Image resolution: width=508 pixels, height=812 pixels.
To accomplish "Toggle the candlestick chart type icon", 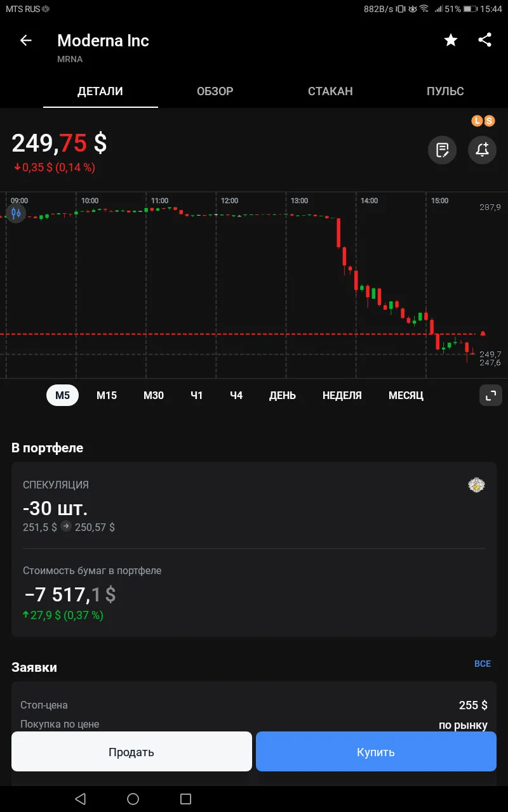I will [17, 214].
